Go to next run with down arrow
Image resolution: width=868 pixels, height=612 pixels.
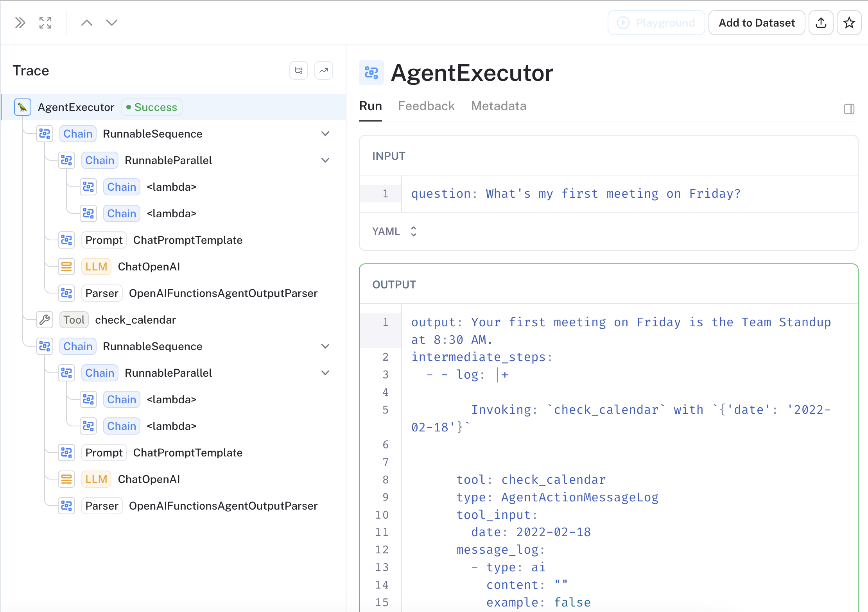pos(112,23)
